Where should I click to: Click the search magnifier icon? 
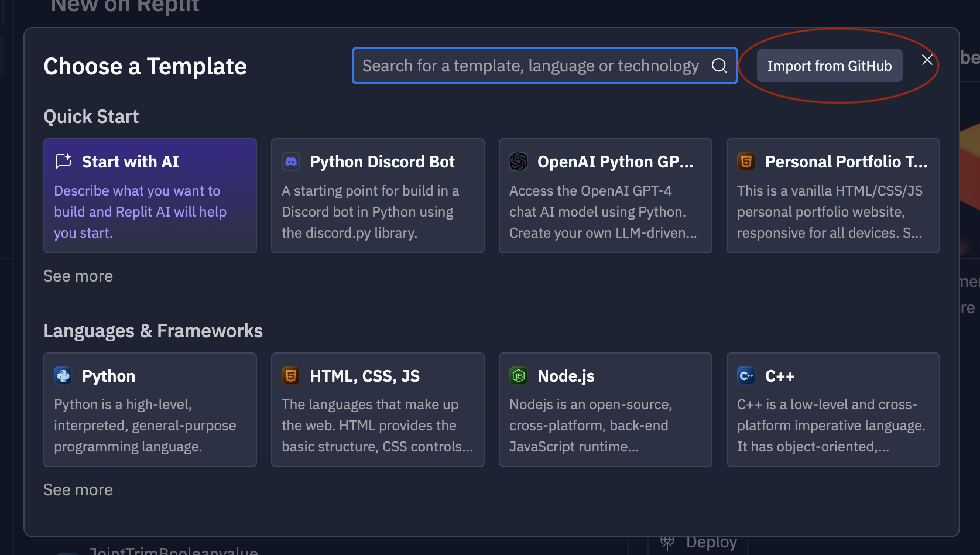coord(719,66)
